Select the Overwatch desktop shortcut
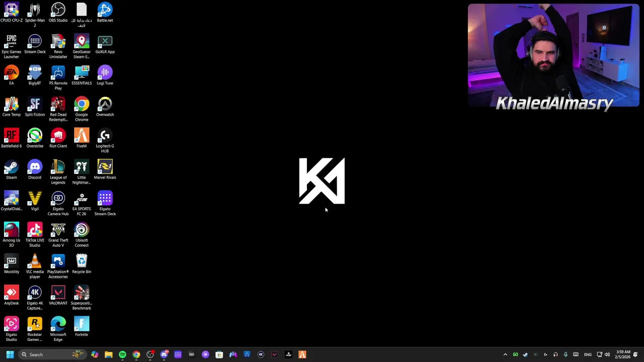This screenshot has height=362, width=644. click(x=105, y=107)
